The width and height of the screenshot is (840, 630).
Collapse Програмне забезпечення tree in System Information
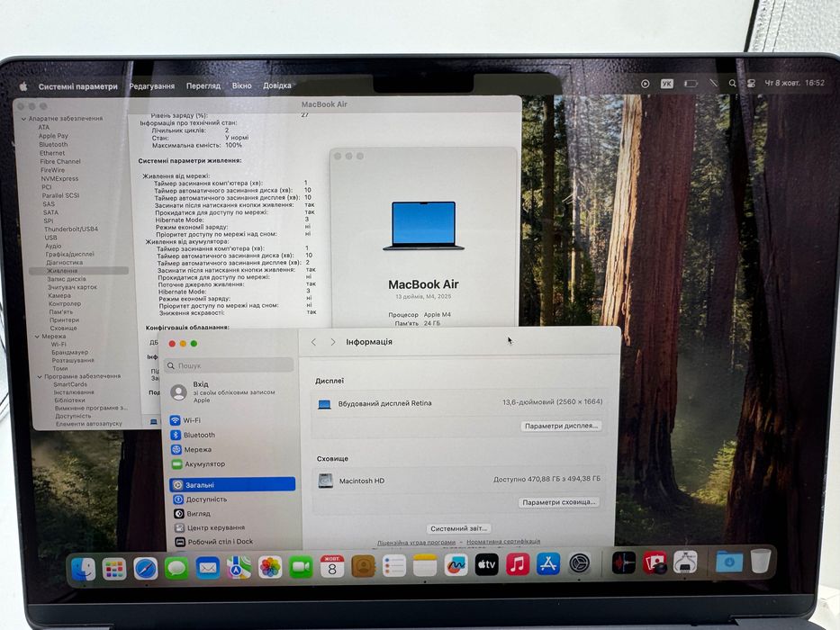pos(40,376)
